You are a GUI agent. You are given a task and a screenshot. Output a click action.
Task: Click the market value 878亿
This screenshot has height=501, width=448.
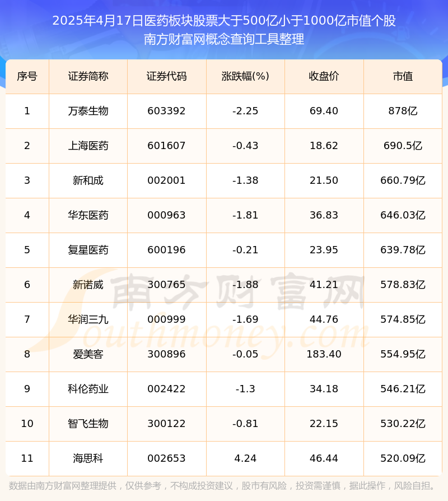click(403, 111)
